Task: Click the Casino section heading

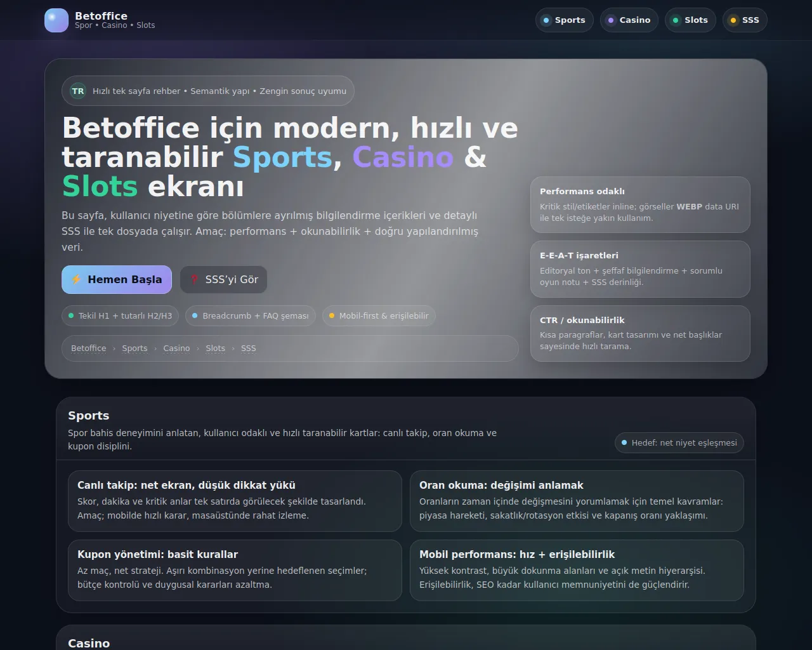Action: coord(89,643)
